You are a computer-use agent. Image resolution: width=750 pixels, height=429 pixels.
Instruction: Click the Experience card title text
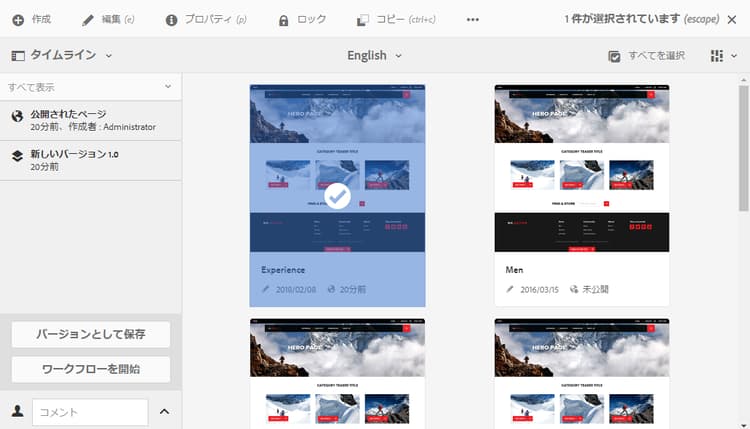pyautogui.click(x=283, y=270)
